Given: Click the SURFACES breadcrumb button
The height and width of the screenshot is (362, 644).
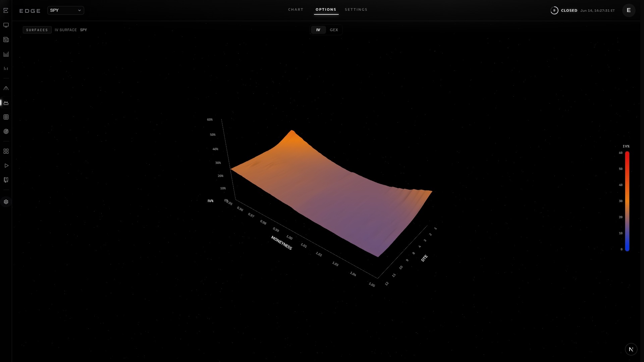Looking at the screenshot, I should click(37, 30).
